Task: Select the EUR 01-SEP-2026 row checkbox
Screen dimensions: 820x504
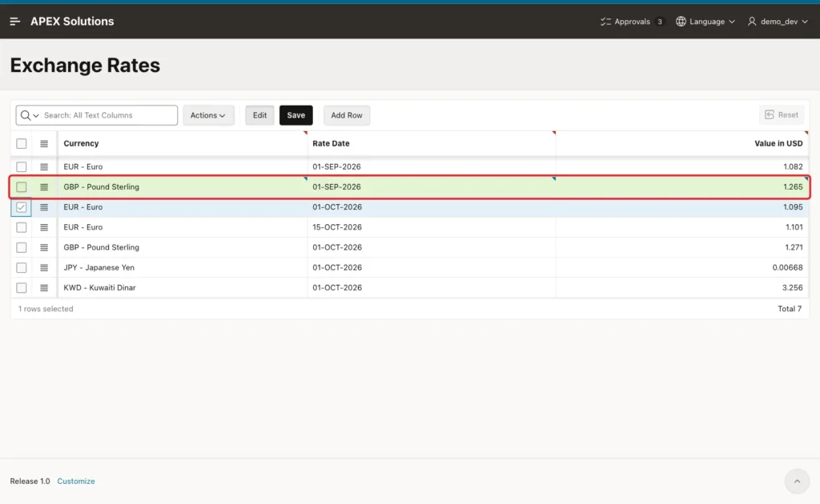Action: click(22, 167)
